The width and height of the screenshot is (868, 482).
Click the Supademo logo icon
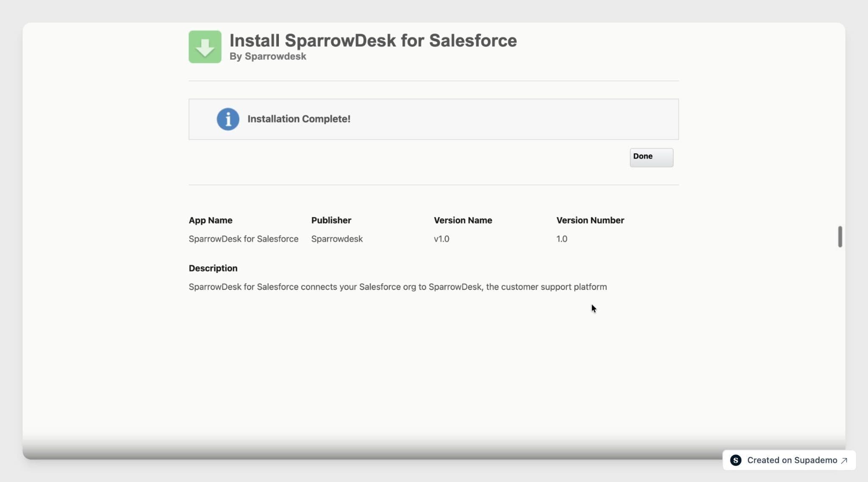tap(736, 460)
